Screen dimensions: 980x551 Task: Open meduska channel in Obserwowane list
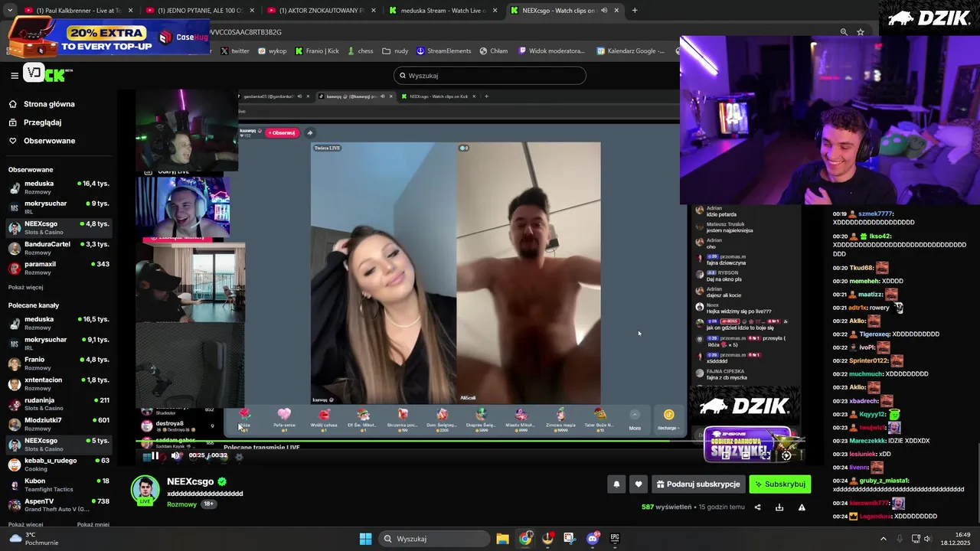click(59, 187)
